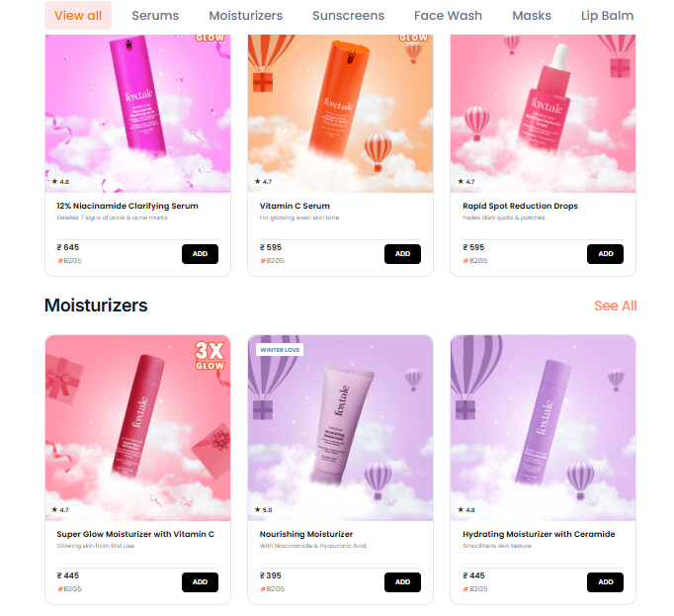This screenshot has height=616, width=674.
Task: Add 12% Niacinamide Clarifying Serum to cart
Action: (x=200, y=254)
